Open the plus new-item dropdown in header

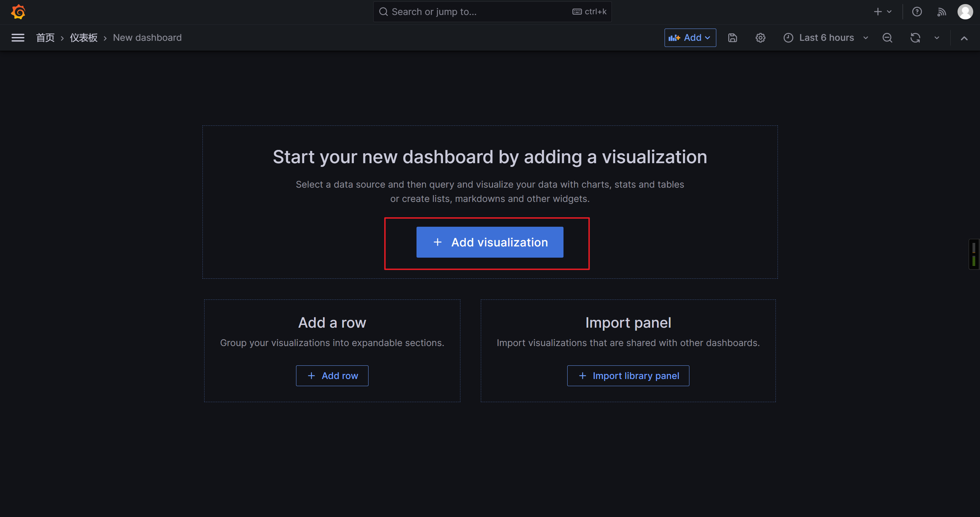(882, 12)
